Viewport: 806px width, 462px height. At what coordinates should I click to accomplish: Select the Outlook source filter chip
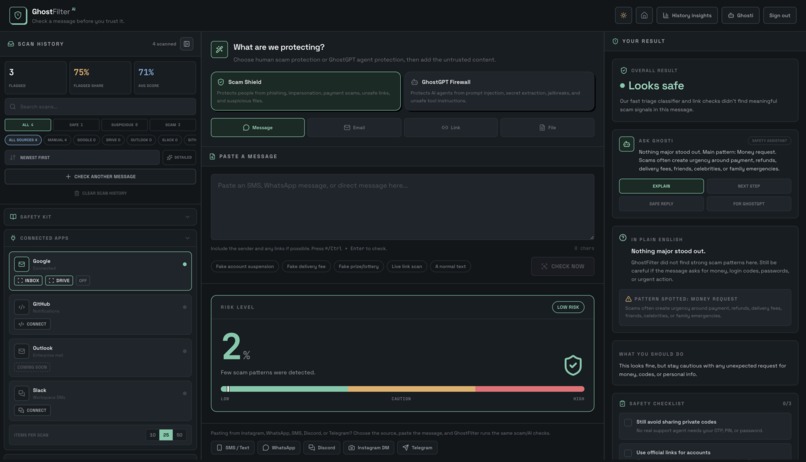pyautogui.click(x=141, y=140)
